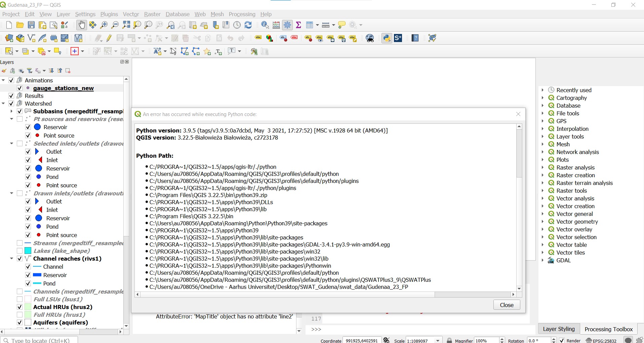Open the Field Calculator
Screen dimensions: 644x343
pyautogui.click(x=276, y=25)
